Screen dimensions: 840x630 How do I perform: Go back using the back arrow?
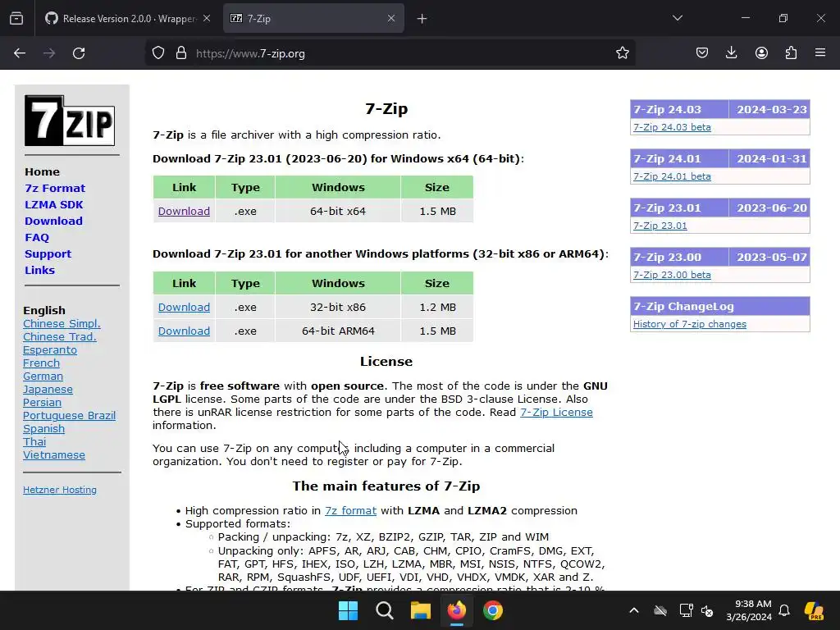click(20, 53)
